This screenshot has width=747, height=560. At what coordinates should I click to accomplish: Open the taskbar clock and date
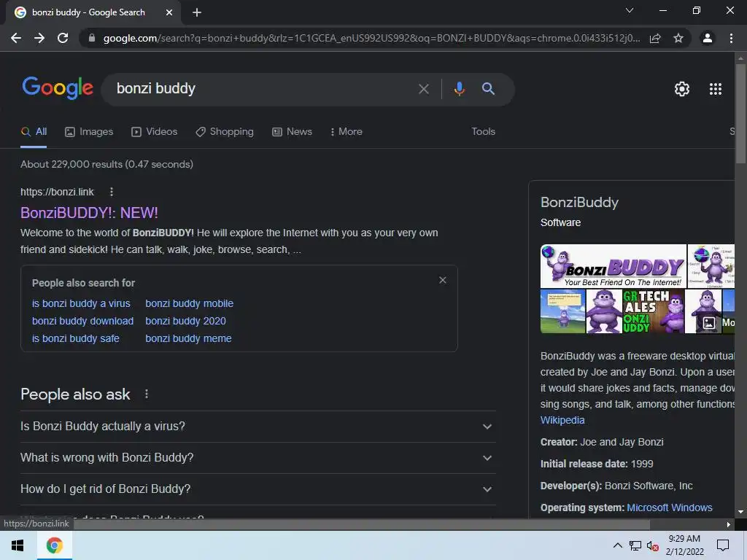click(684, 545)
